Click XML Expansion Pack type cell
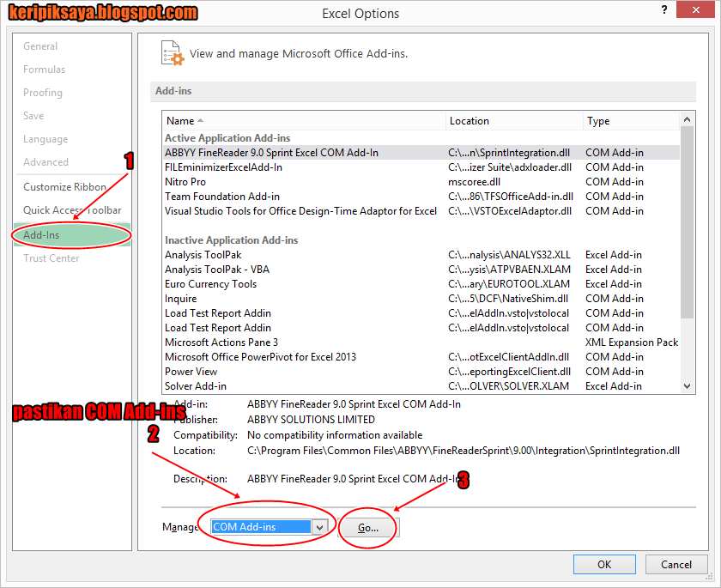 pos(632,342)
